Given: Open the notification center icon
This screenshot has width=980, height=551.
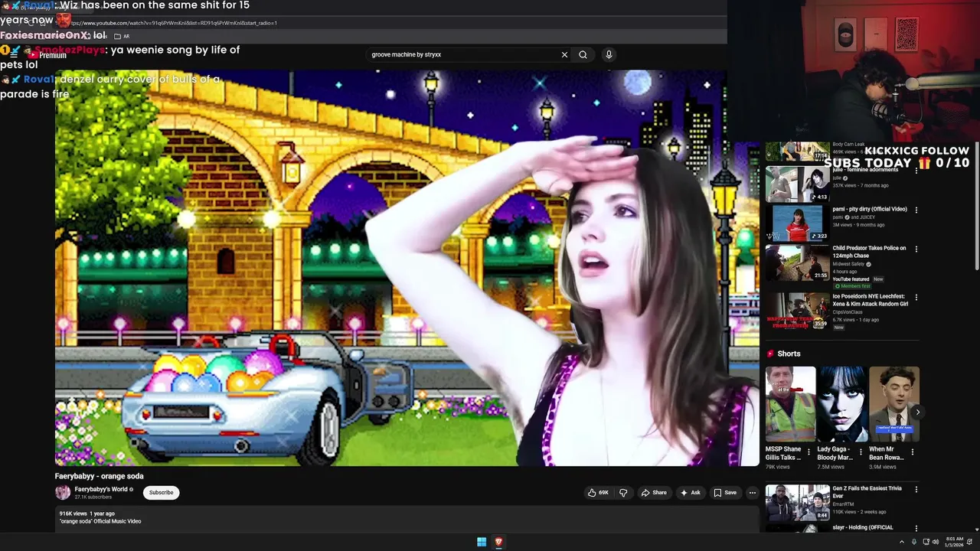Looking at the screenshot, I should point(970,542).
